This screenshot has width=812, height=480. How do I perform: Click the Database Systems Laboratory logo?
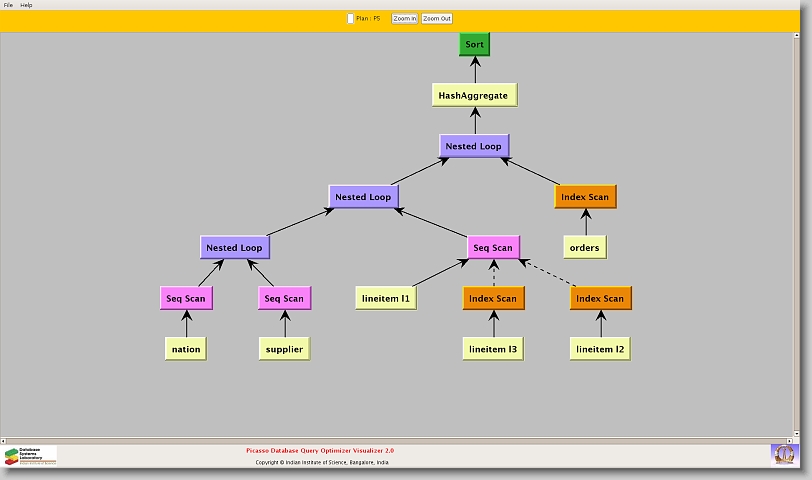(x=30, y=456)
